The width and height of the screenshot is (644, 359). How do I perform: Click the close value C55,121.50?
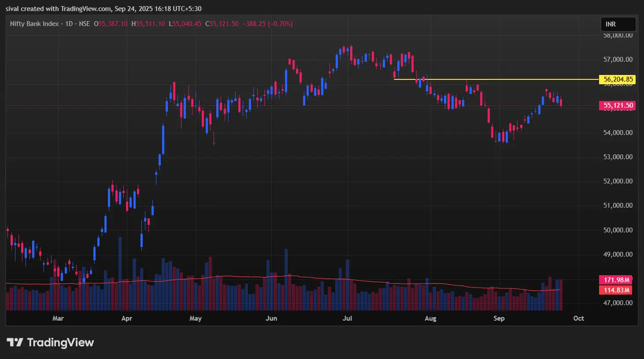[222, 24]
